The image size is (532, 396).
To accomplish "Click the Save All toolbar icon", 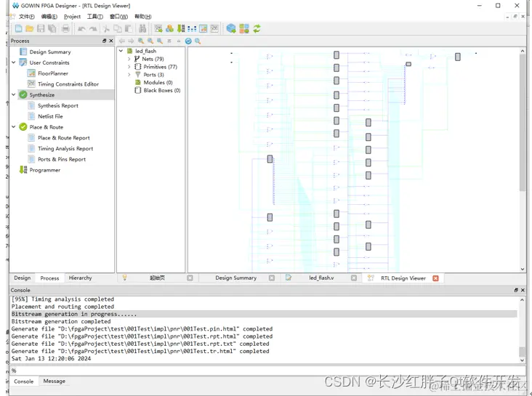I will pyautogui.click(x=52, y=28).
